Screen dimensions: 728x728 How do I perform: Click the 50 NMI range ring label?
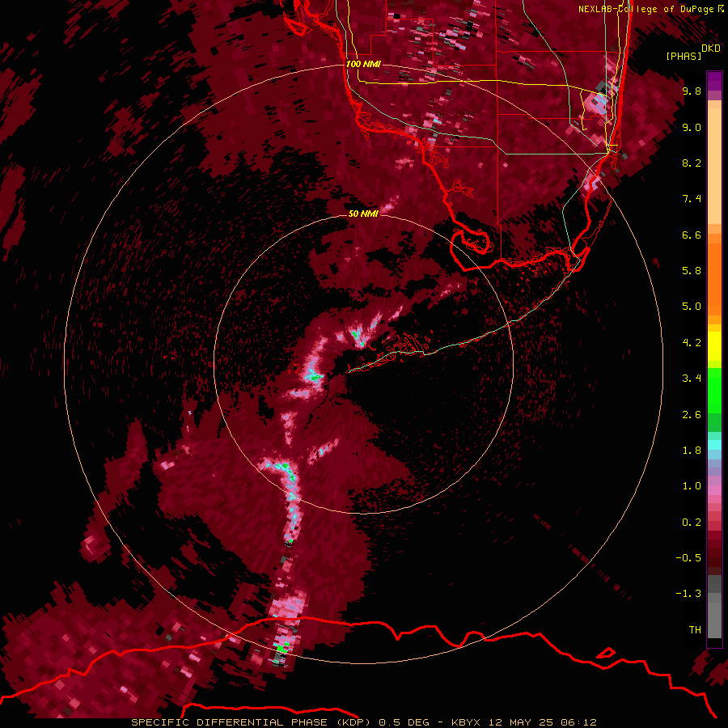pyautogui.click(x=363, y=214)
